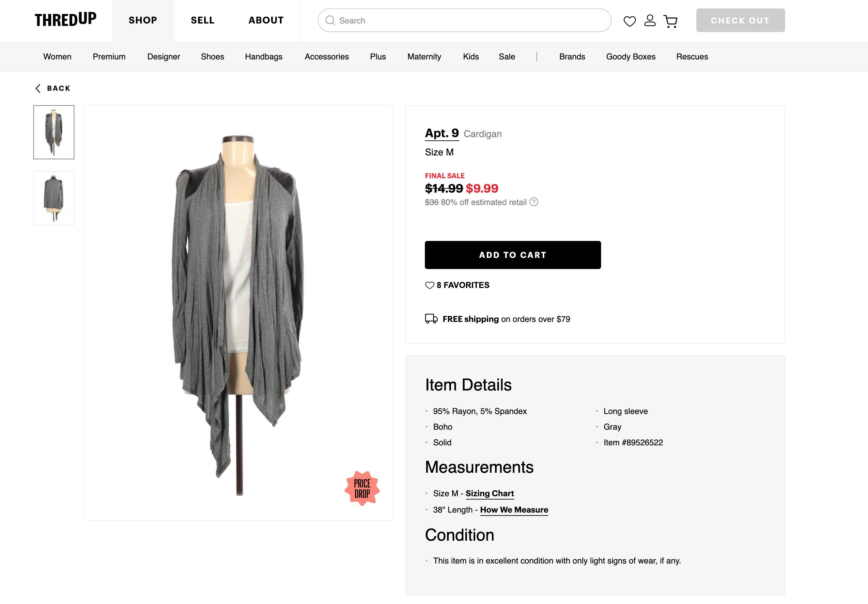
Task: Open the Sizing Chart link
Action: (489, 493)
